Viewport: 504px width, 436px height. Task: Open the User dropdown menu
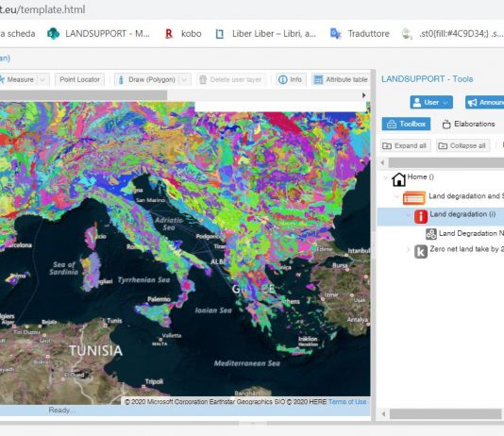[x=431, y=102]
